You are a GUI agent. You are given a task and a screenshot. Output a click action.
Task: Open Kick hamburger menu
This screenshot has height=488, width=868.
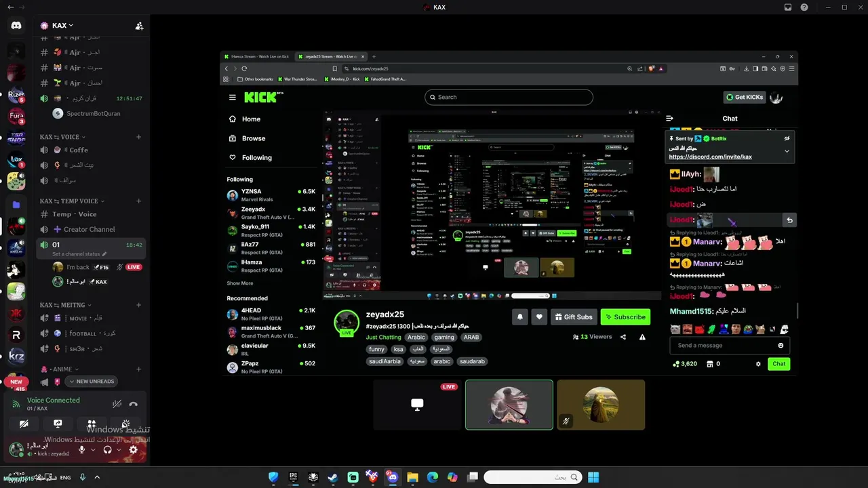coord(233,97)
